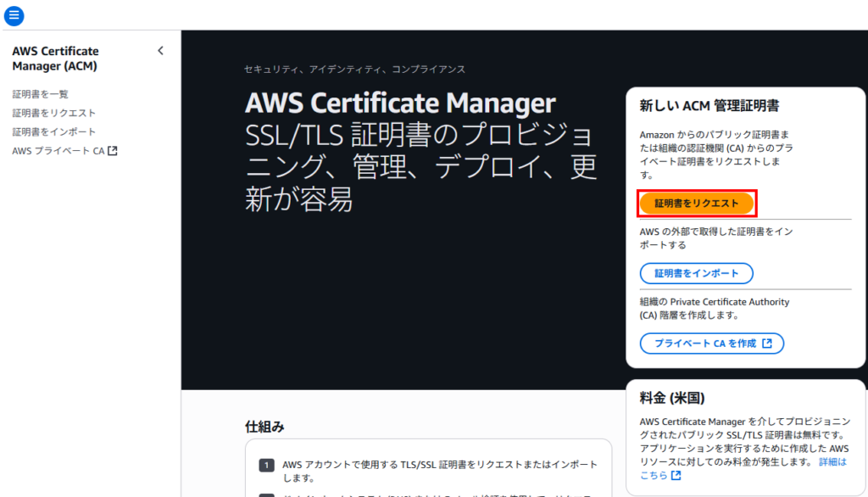The image size is (868, 497).
Task: Open 証明書をリクエスト in the sidebar
Action: pyautogui.click(x=53, y=113)
